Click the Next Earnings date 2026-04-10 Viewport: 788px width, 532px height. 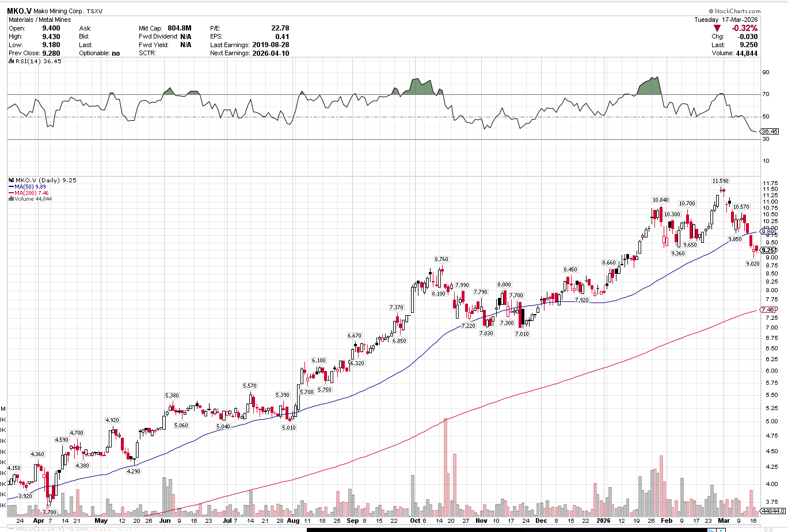coord(270,53)
